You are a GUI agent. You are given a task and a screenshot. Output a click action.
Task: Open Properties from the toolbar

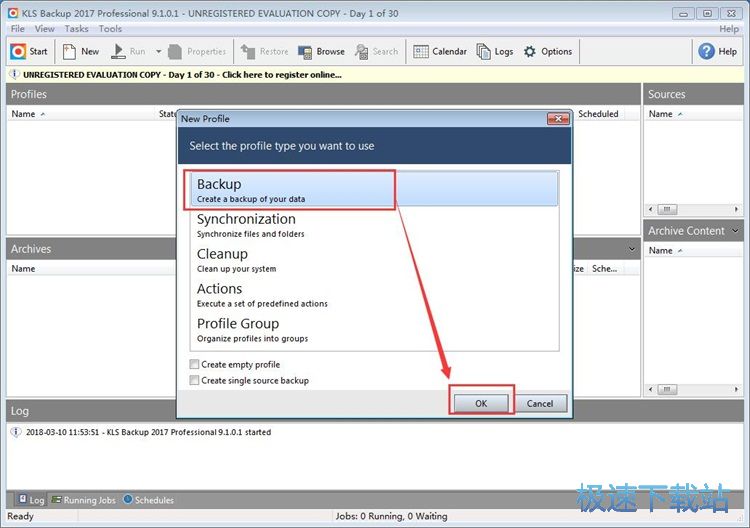[197, 51]
